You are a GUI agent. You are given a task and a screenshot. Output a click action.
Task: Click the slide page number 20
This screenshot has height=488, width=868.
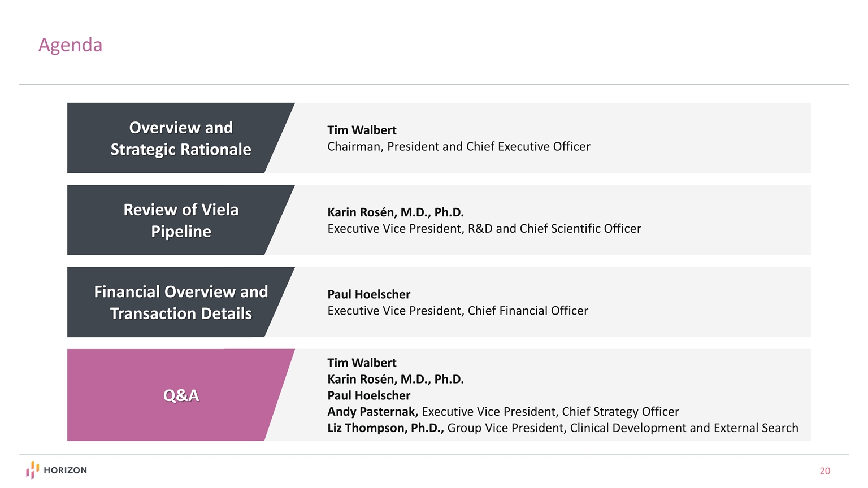coord(824,471)
